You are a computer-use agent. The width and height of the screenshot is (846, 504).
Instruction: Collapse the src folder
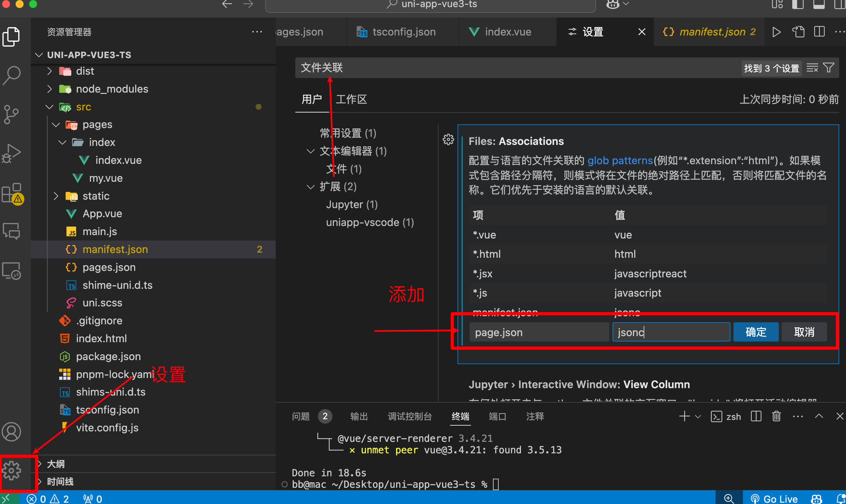pyautogui.click(x=50, y=107)
